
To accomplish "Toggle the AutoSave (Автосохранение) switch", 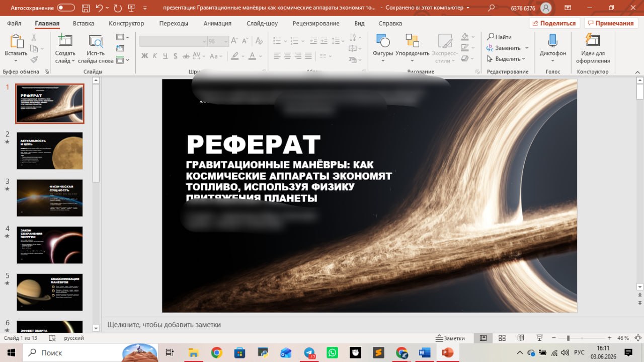I will (66, 8).
